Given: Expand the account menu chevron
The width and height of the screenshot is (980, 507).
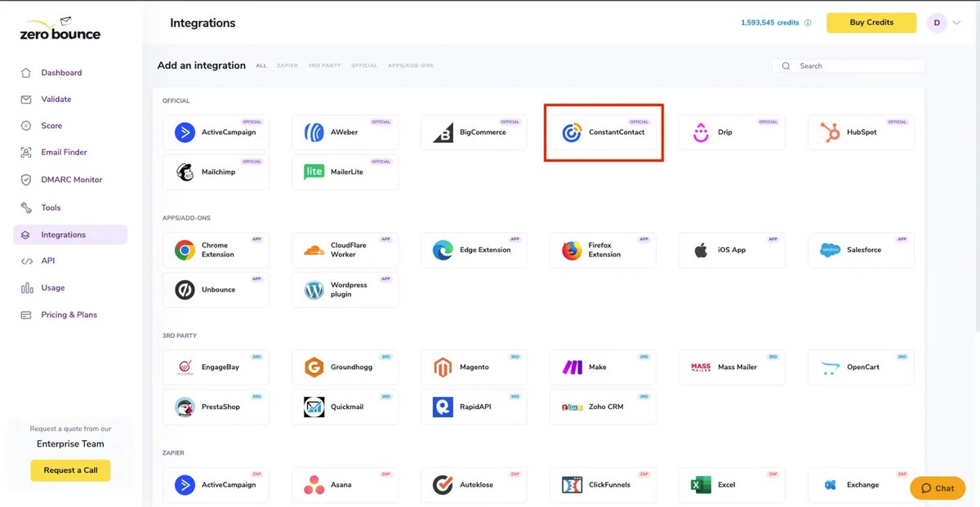Looking at the screenshot, I should coord(957,23).
